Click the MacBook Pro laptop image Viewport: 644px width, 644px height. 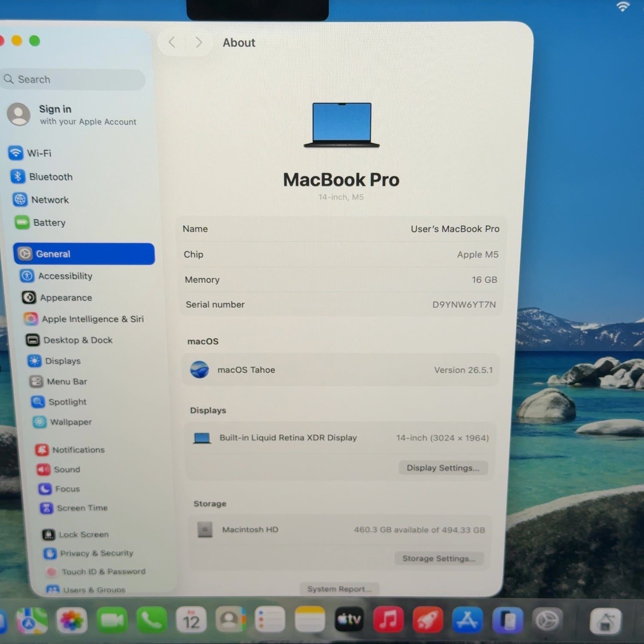click(342, 125)
